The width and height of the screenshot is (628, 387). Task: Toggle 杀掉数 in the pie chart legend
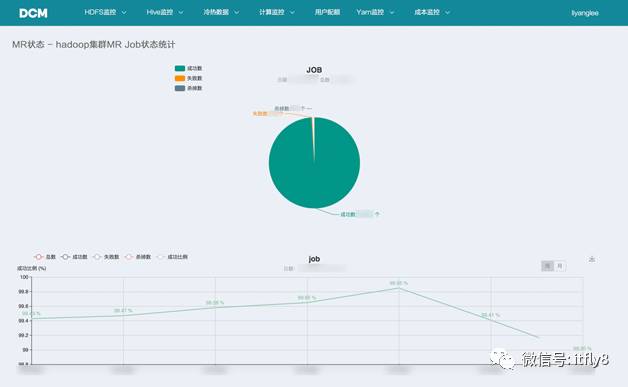[188, 88]
